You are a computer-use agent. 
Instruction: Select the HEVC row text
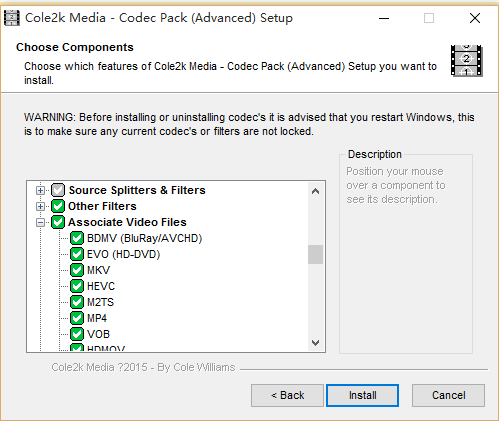(101, 286)
